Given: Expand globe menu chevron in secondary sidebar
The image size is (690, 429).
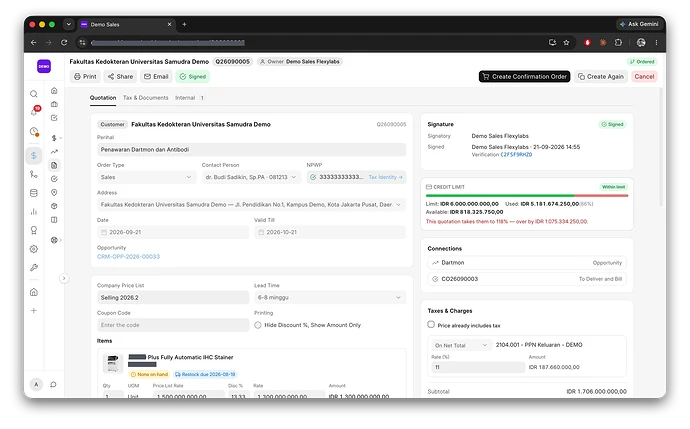Looking at the screenshot, I should (x=61, y=240).
